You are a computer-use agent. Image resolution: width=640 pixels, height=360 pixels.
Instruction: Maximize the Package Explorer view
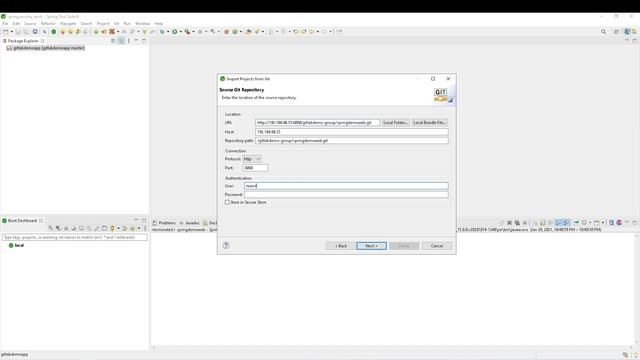coord(144,41)
